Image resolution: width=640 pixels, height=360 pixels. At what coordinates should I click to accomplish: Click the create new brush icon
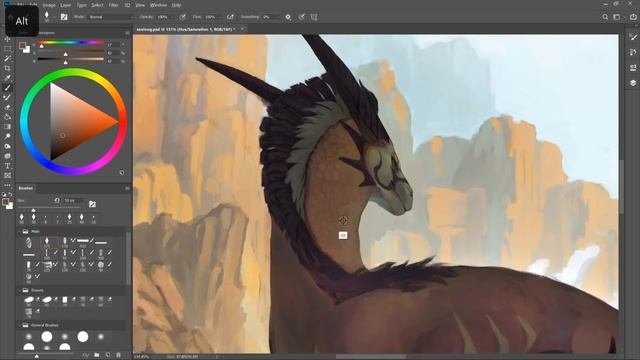click(108, 355)
